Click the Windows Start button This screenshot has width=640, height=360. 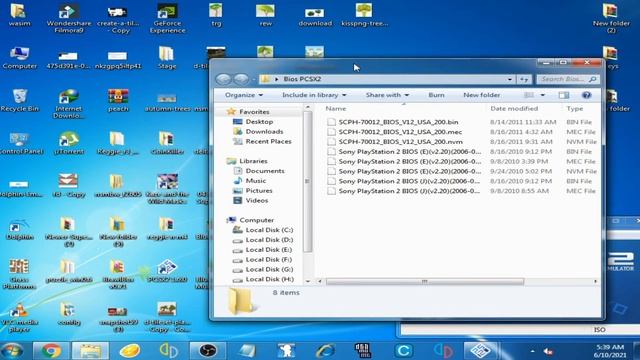(12, 351)
